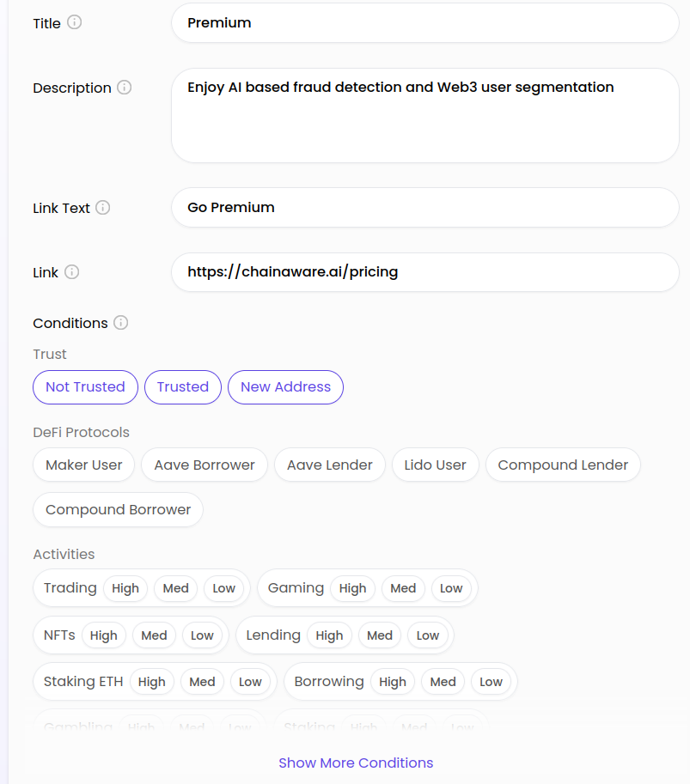The height and width of the screenshot is (784, 690).
Task: Select the Aave Lender chip
Action: pos(329,465)
